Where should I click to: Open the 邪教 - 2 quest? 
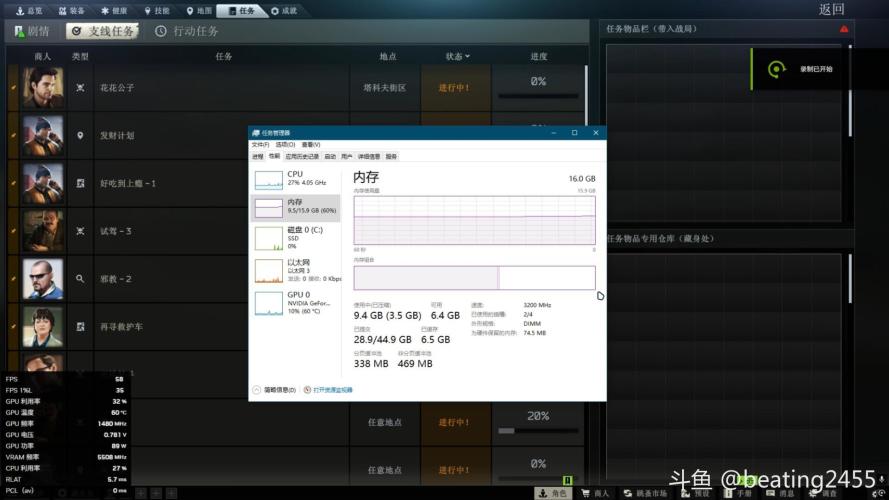pyautogui.click(x=127, y=279)
